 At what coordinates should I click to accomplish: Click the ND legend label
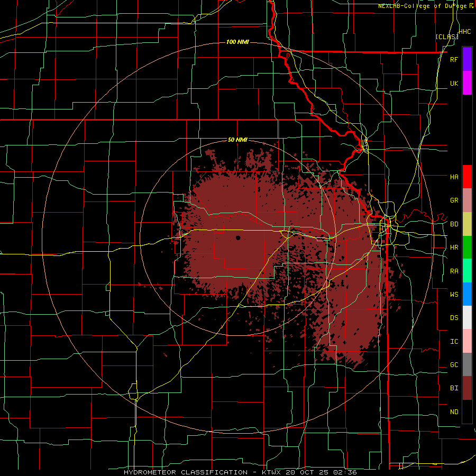tap(454, 412)
